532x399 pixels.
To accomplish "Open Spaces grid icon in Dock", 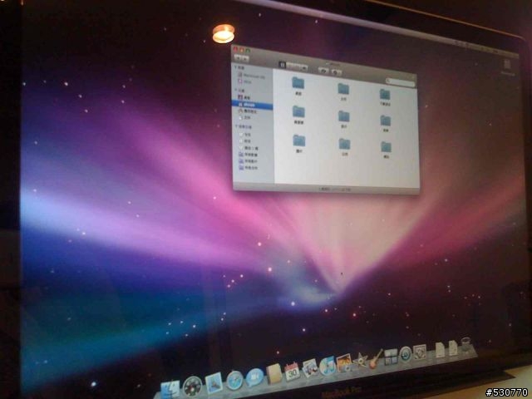I will coord(391,357).
